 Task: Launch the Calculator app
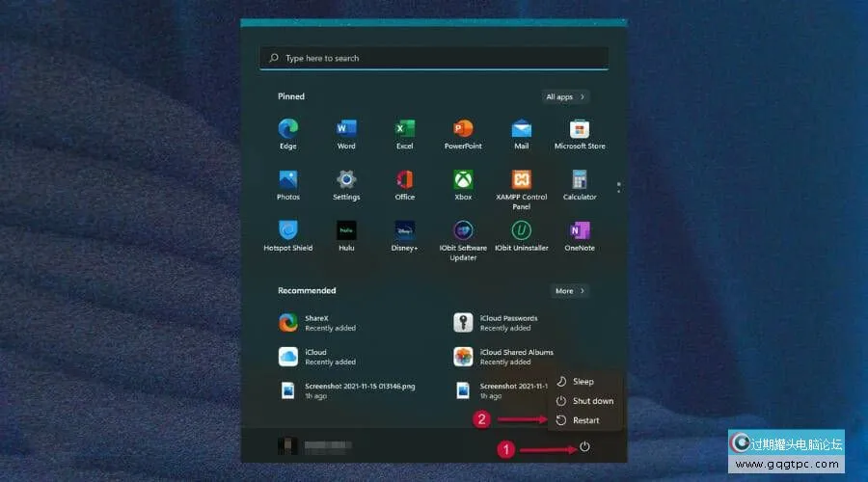pyautogui.click(x=580, y=180)
